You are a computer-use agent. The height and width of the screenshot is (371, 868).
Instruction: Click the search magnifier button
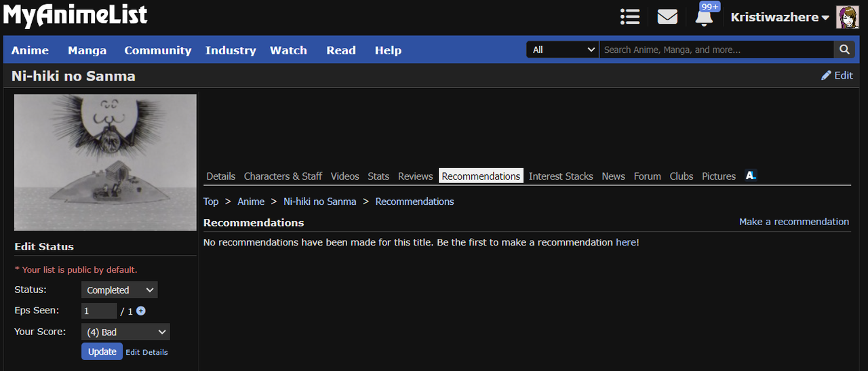pyautogui.click(x=844, y=50)
